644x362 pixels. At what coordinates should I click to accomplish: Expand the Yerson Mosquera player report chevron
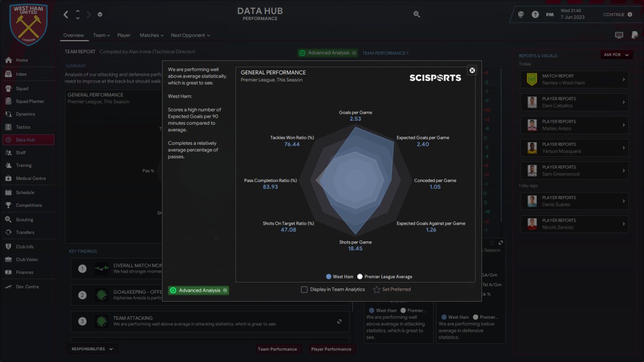pos(624,148)
